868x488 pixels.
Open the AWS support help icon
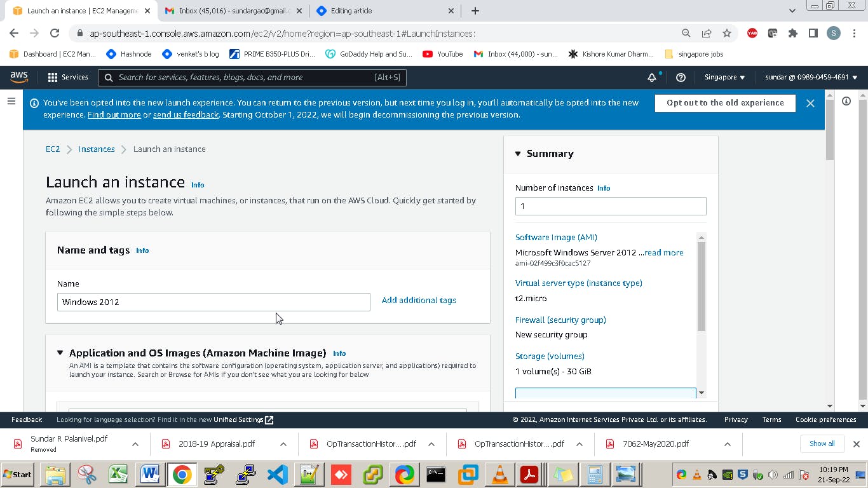[681, 77]
